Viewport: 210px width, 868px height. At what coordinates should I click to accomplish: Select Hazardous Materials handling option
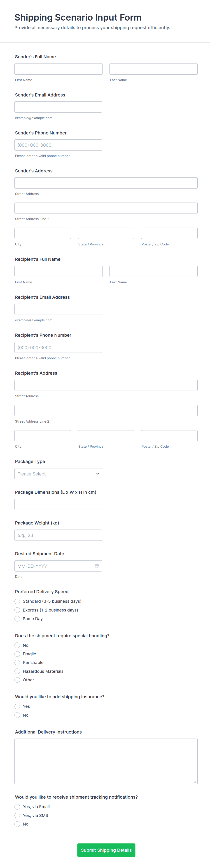pyautogui.click(x=18, y=671)
